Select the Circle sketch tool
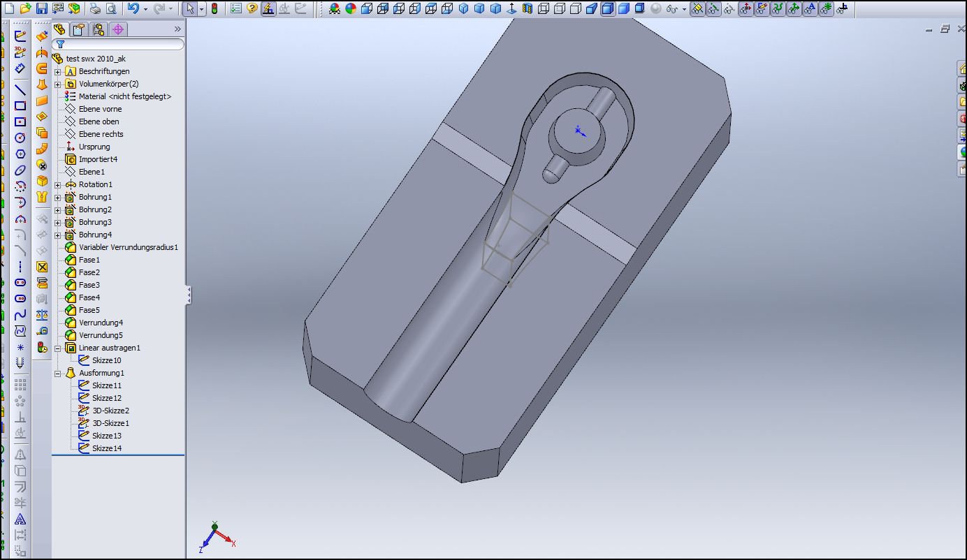Viewport: 967px width, 560px height. pos(20,138)
